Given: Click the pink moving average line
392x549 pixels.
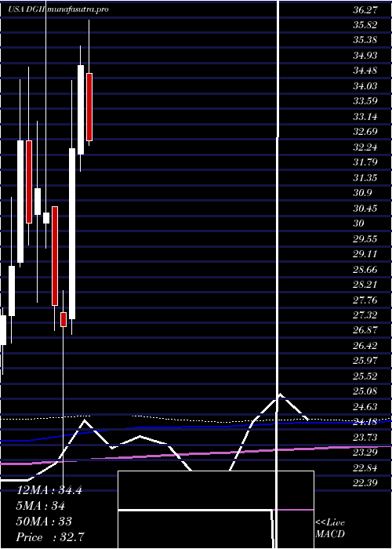Looking at the screenshot, I should 196,454.
